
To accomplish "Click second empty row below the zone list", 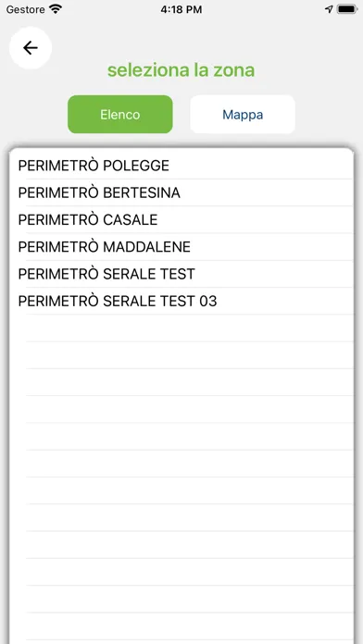I will pos(181,355).
